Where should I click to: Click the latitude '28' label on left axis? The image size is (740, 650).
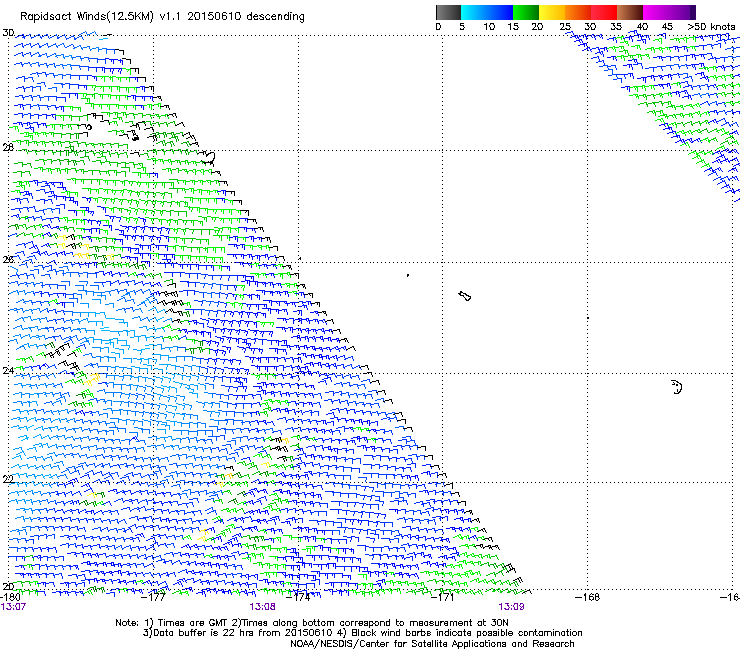click(8, 147)
